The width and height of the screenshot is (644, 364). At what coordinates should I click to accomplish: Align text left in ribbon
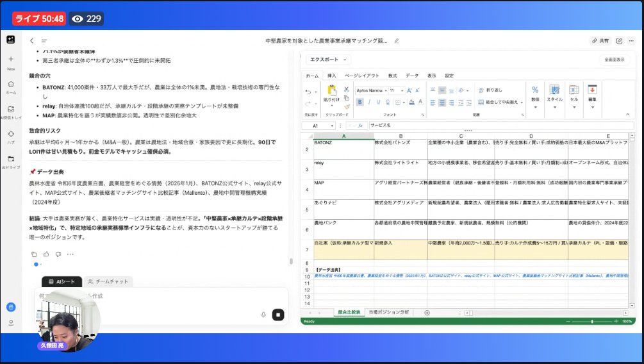433,103
